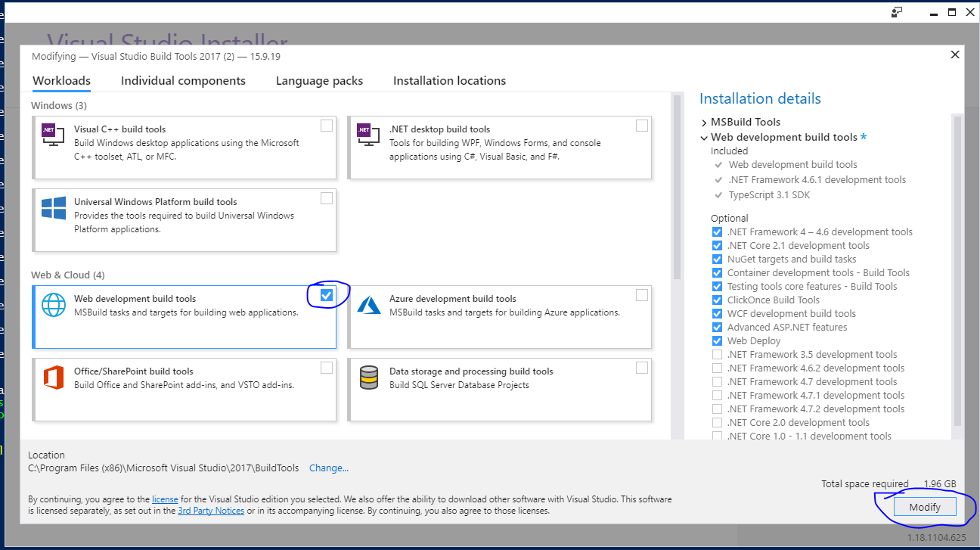Open the 3rd Party Notices link
This screenshot has width=980, height=550.
211,511
